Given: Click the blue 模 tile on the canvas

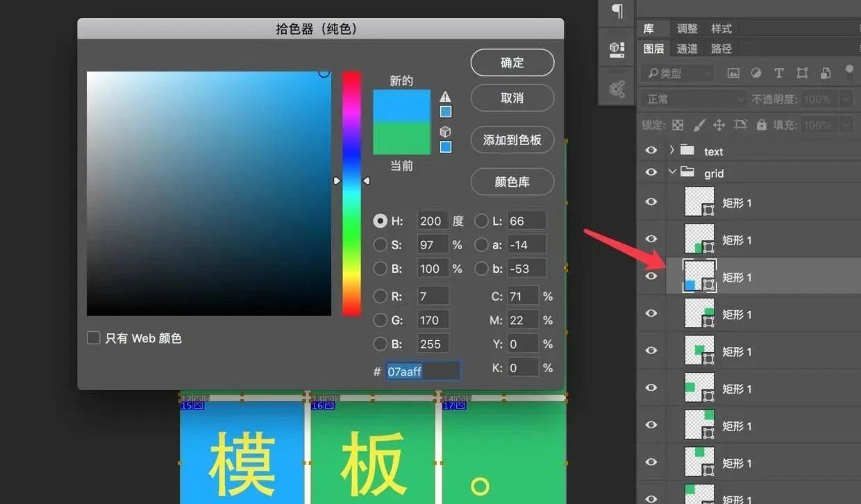Looking at the screenshot, I should (242, 453).
